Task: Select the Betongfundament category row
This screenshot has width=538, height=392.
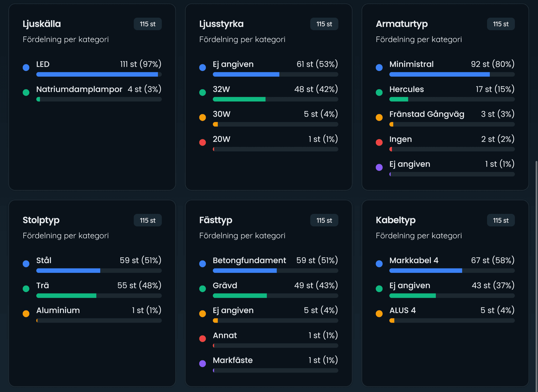Action: 249,260
